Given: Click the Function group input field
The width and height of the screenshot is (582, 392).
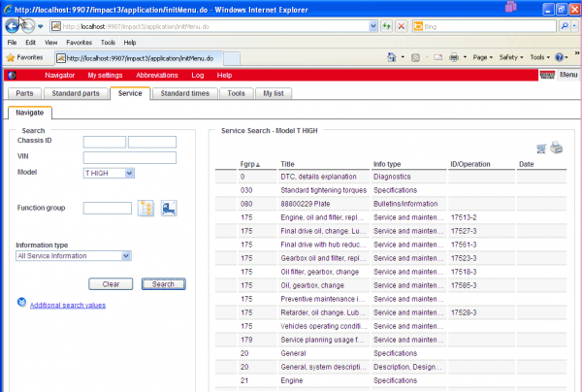Looking at the screenshot, I should pyautogui.click(x=108, y=209).
